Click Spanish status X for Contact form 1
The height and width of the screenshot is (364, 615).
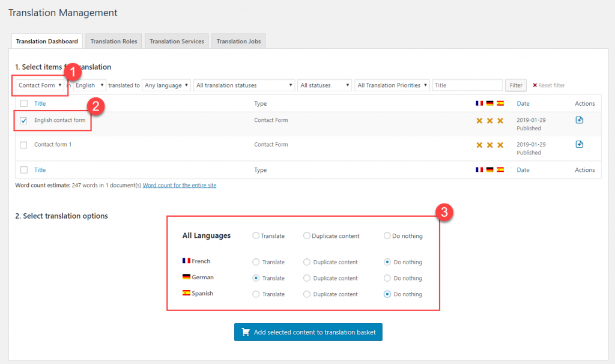pyautogui.click(x=500, y=145)
